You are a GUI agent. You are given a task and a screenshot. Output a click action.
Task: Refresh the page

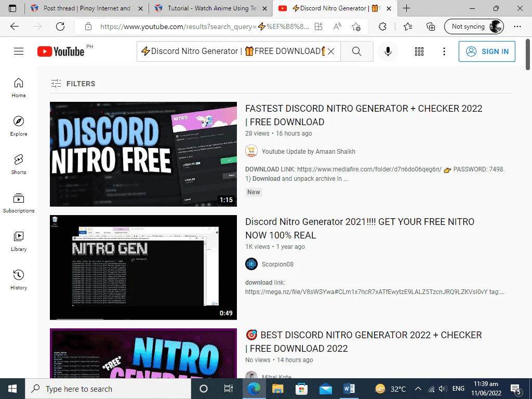60,26
